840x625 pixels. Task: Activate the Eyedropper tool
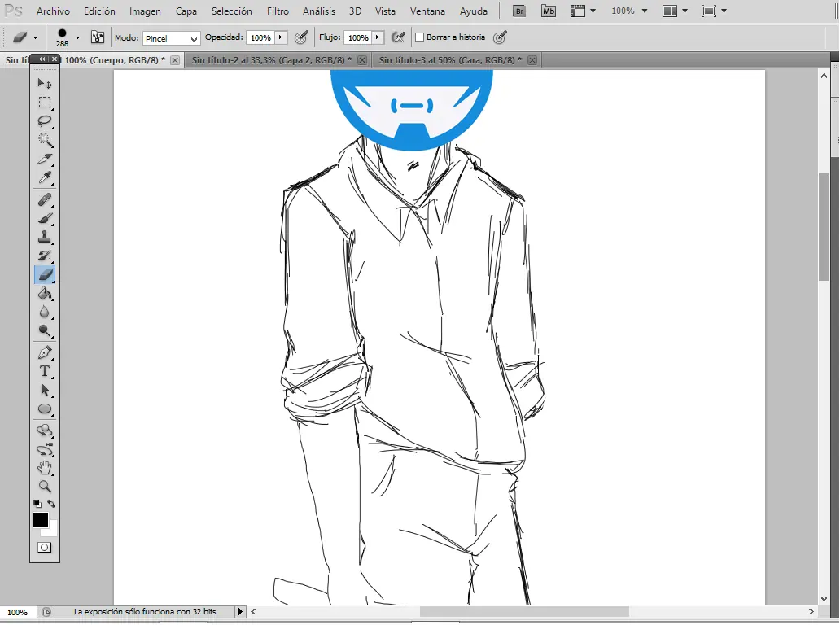pos(45,178)
